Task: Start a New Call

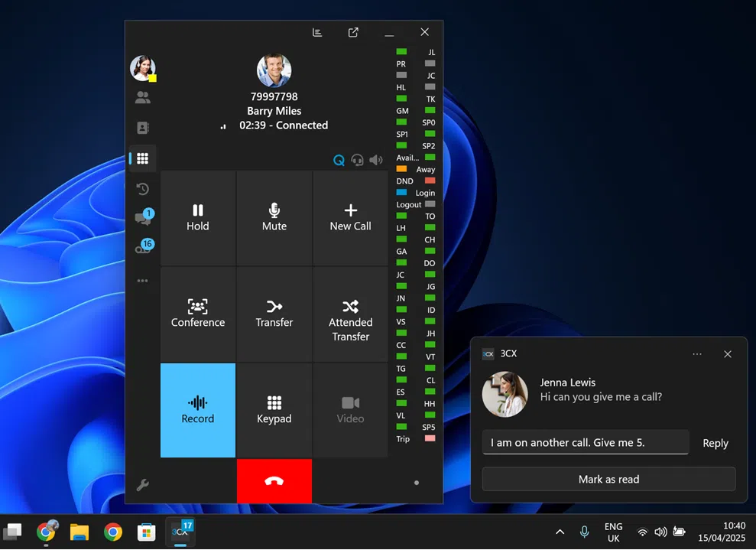Action: [351, 217]
